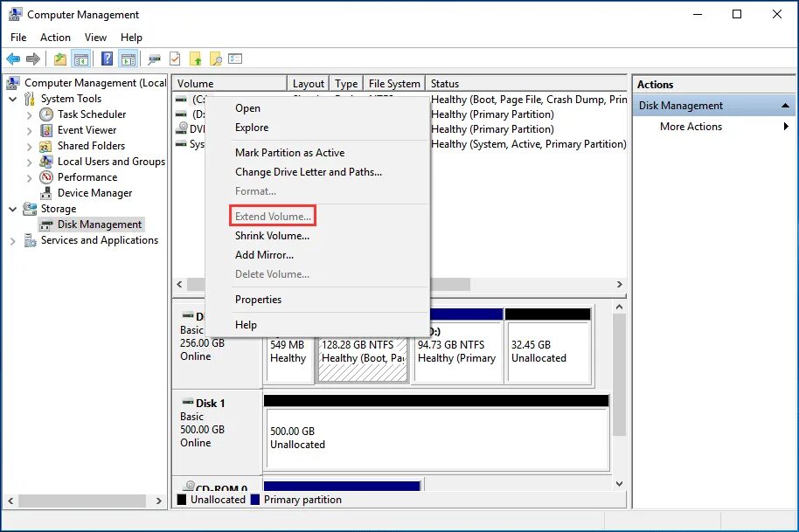Expand the Local Users and Groups node
The width and height of the screenshot is (799, 532).
tap(29, 162)
